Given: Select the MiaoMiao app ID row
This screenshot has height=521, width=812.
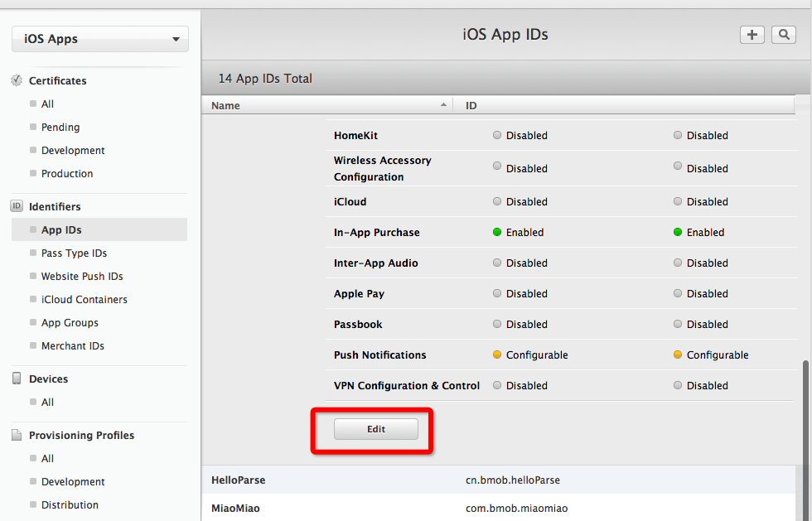Looking at the screenshot, I should pyautogui.click(x=497, y=509).
